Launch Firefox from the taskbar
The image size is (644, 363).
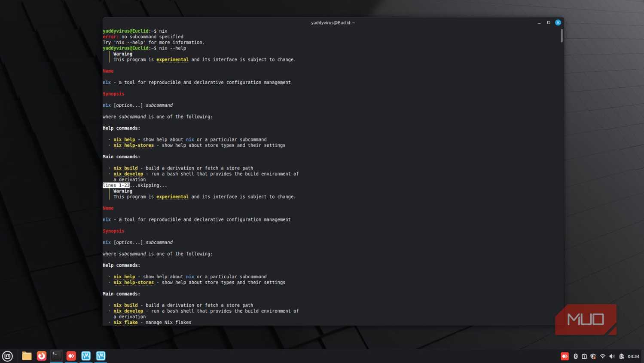tap(42, 356)
